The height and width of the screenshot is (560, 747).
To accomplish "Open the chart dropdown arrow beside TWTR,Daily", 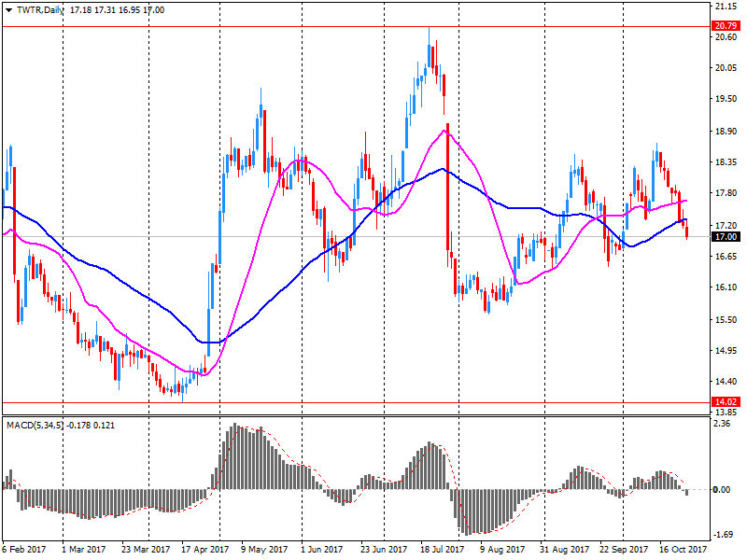I will (8, 10).
